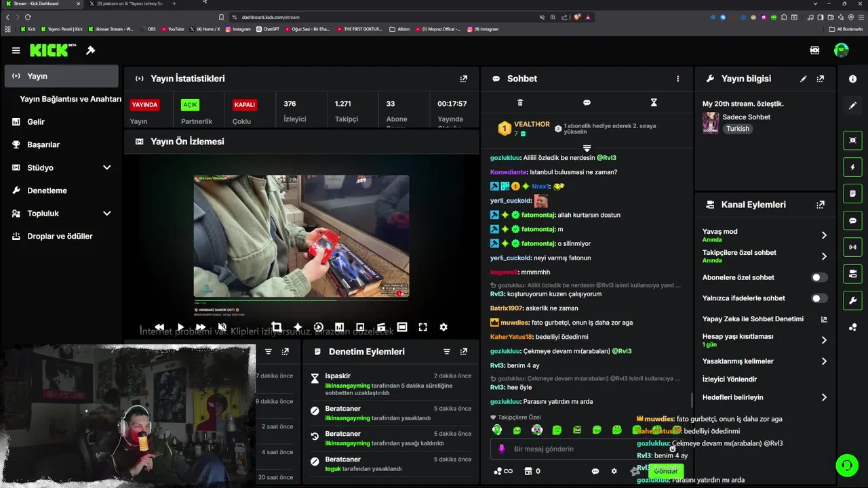Click the hourglass icon in Sohbet toolbar
The image size is (868, 488).
[654, 102]
